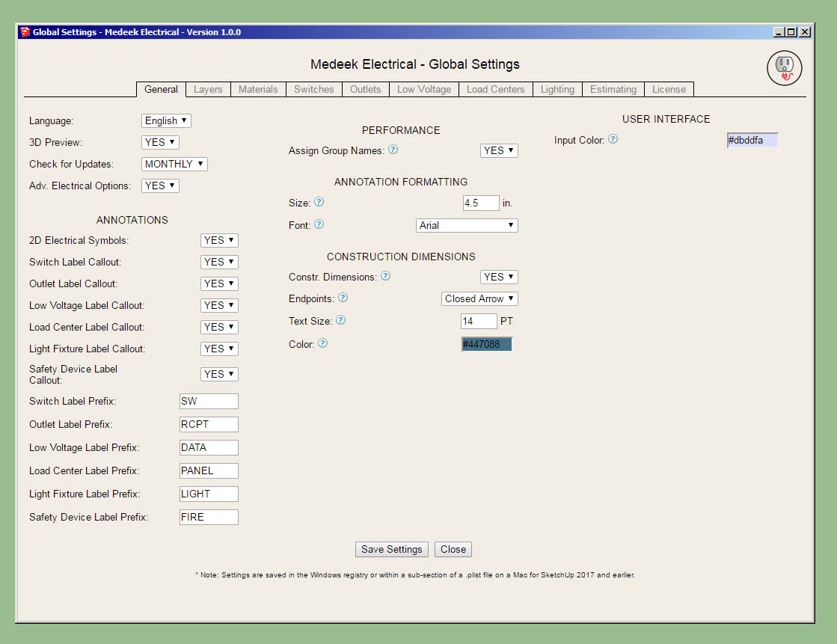The height and width of the screenshot is (644, 837).
Task: Switch to the Layers tab
Action: pyautogui.click(x=208, y=89)
